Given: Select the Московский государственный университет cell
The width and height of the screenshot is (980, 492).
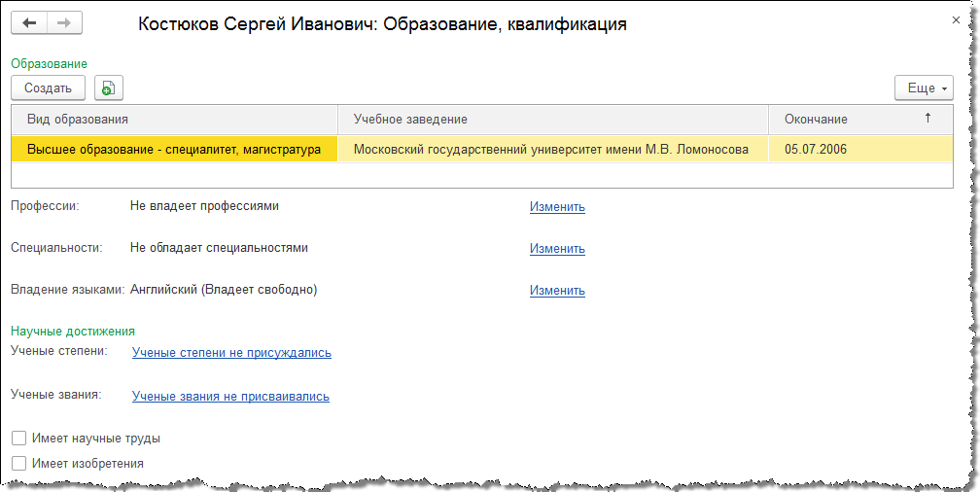Looking at the screenshot, I should [551, 150].
